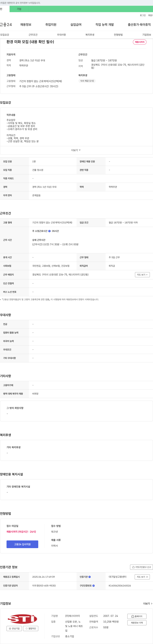Click the 채용시까지 status badge

click(x=140, y=42)
